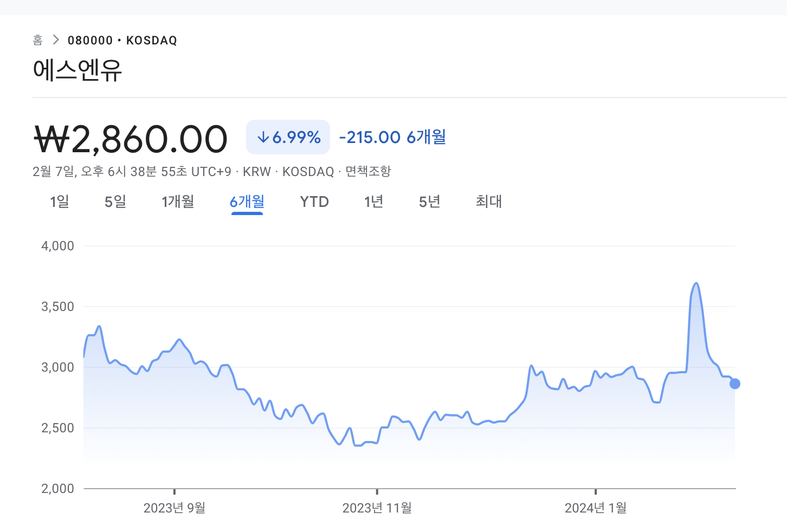Select the 1개월 range tab
This screenshot has width=787, height=532.
click(178, 202)
